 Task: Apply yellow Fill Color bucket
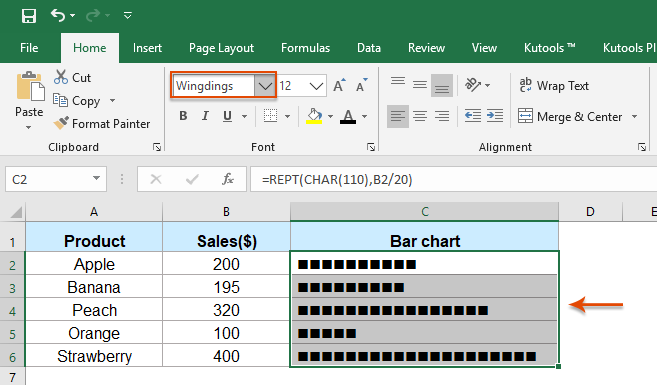(x=314, y=116)
